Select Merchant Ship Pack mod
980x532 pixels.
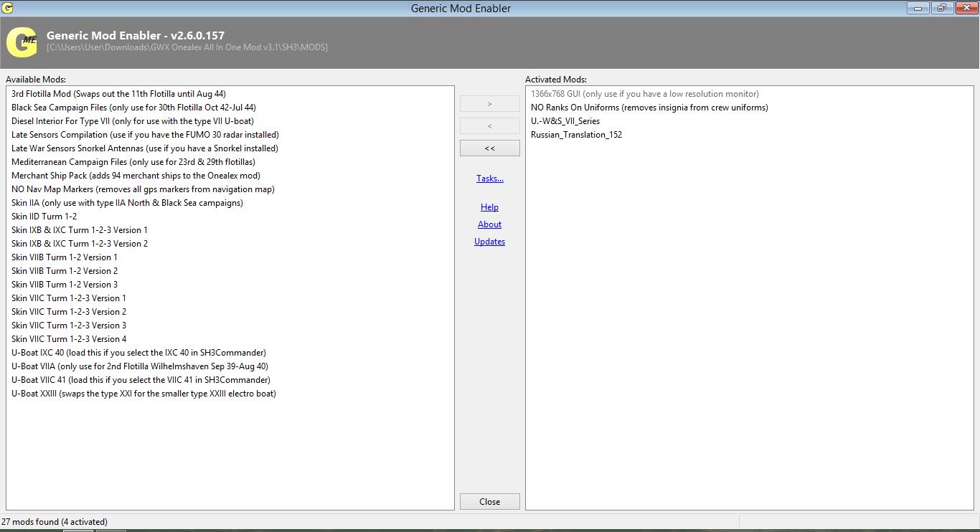click(136, 176)
